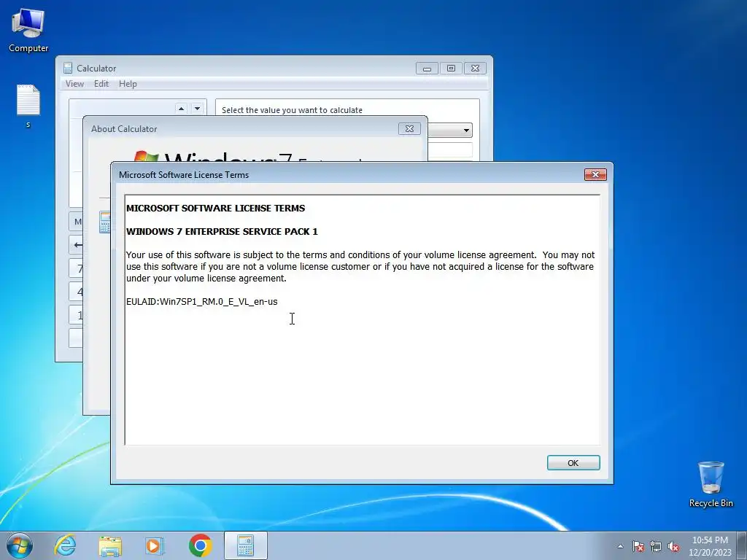Minimize the Calculator window
The height and width of the screenshot is (560, 747).
427,68
